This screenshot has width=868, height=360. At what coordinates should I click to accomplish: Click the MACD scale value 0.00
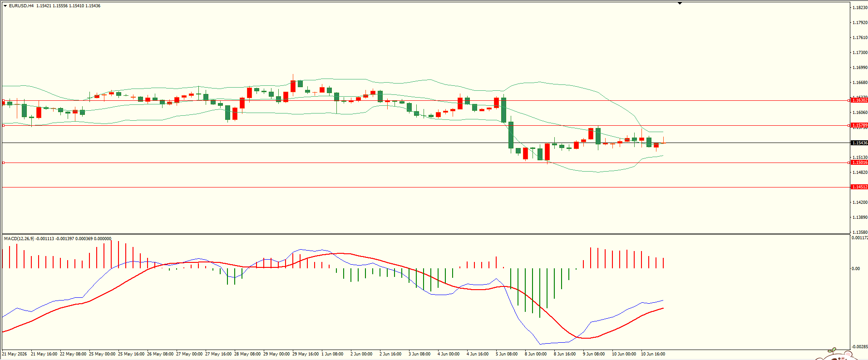tap(856, 269)
